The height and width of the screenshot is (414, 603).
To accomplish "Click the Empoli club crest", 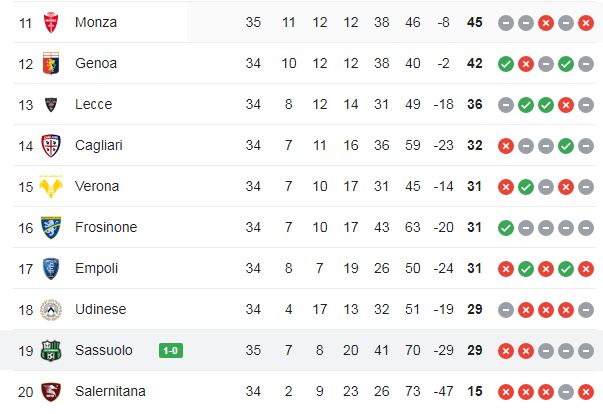I will point(51,269).
